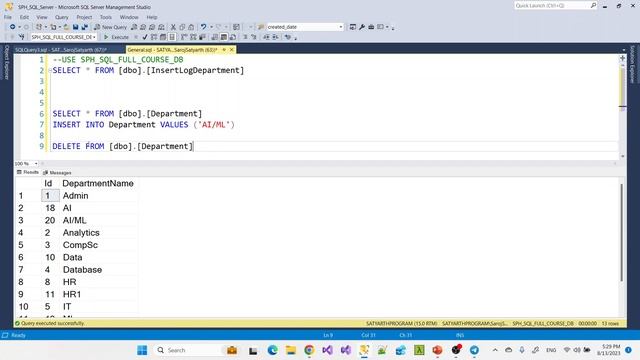Click the Properties wrench icon

coord(362,27)
